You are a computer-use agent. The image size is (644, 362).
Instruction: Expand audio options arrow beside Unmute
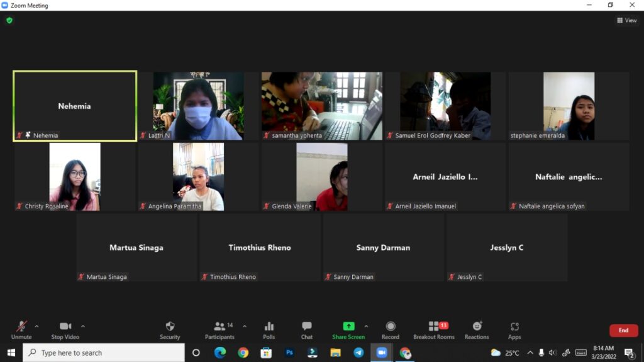coord(36,326)
